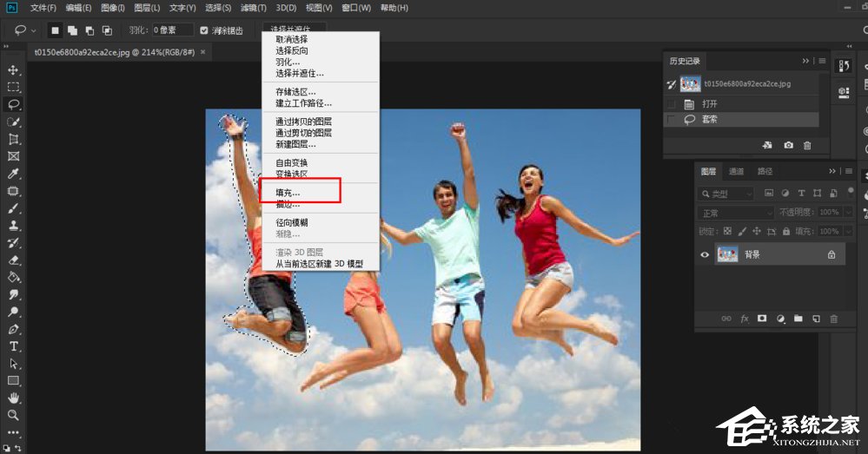Screen dimensions: 868x454
Task: Open the 不透明度 opacity dropdown arrow
Action: 848,213
